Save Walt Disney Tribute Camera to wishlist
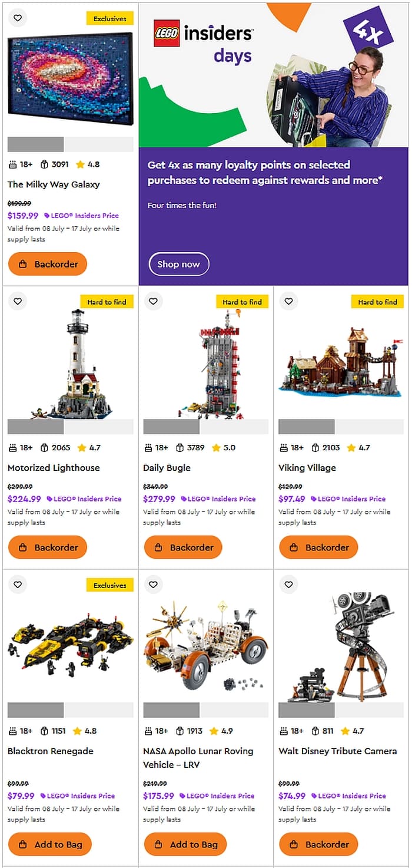Viewport: 412px width, 868px height. [x=288, y=585]
